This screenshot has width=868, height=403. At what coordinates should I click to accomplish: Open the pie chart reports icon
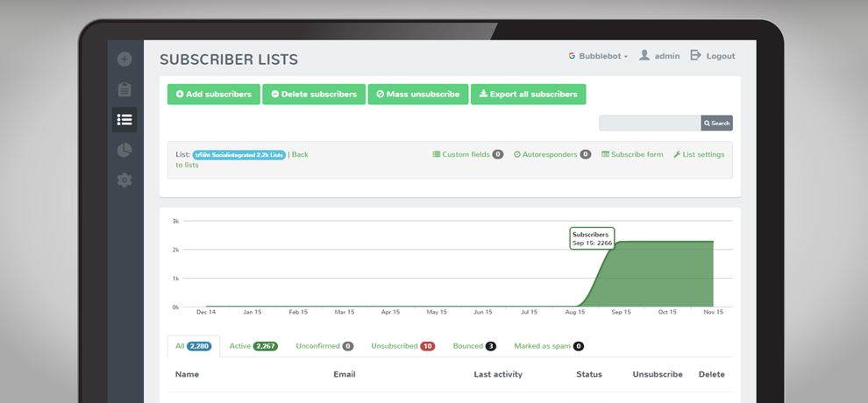(x=125, y=150)
